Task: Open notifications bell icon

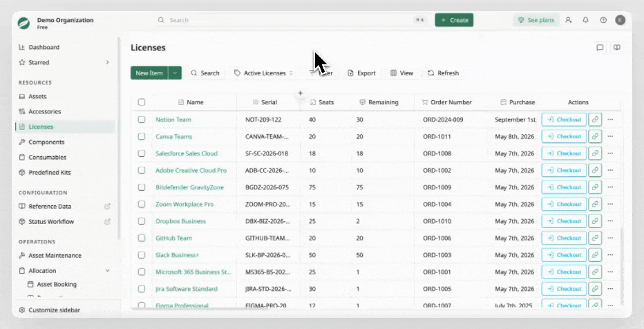Action: (586, 20)
